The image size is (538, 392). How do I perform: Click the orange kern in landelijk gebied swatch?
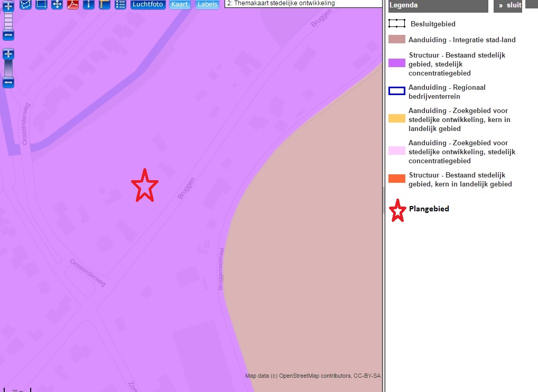397,179
